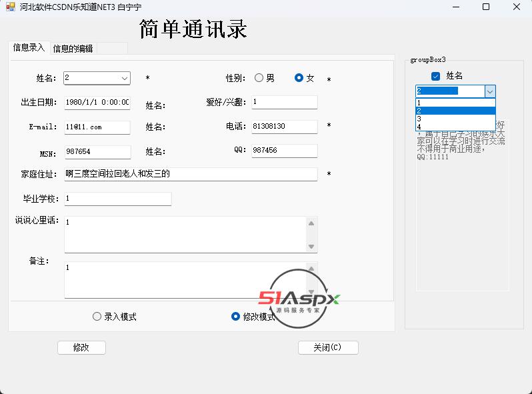Pick item 4 from the dropdown list
This screenshot has height=394, width=532.
pyautogui.click(x=455, y=127)
